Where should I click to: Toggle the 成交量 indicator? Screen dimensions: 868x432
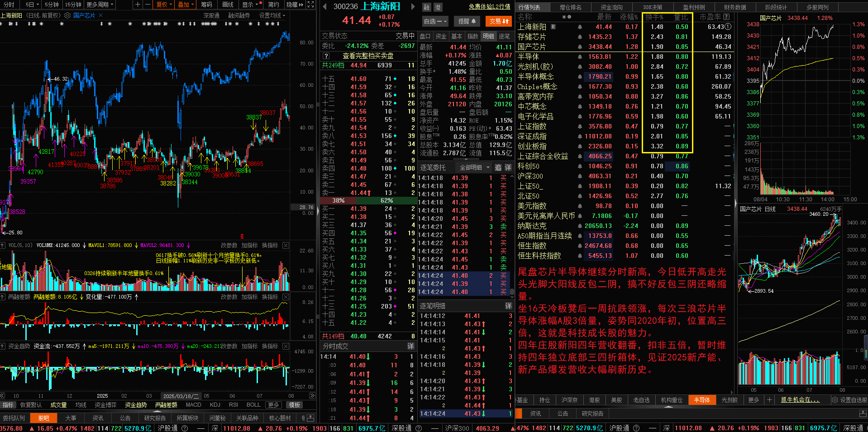58,405
